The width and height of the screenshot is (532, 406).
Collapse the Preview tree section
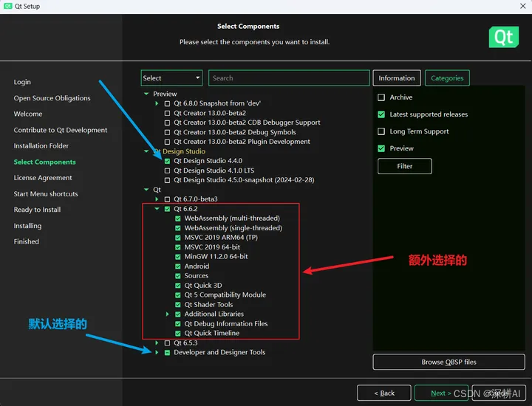click(x=147, y=94)
